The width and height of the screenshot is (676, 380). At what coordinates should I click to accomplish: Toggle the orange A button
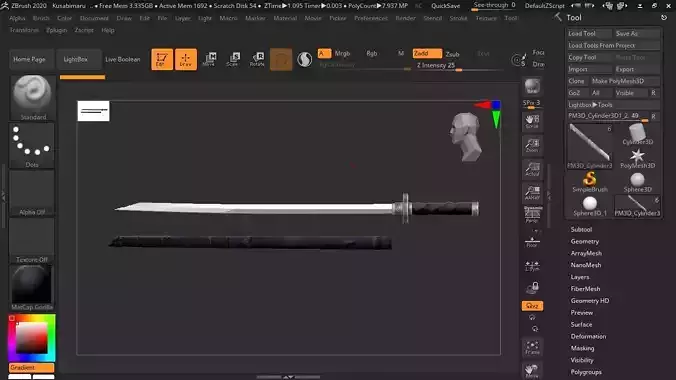[x=324, y=53]
